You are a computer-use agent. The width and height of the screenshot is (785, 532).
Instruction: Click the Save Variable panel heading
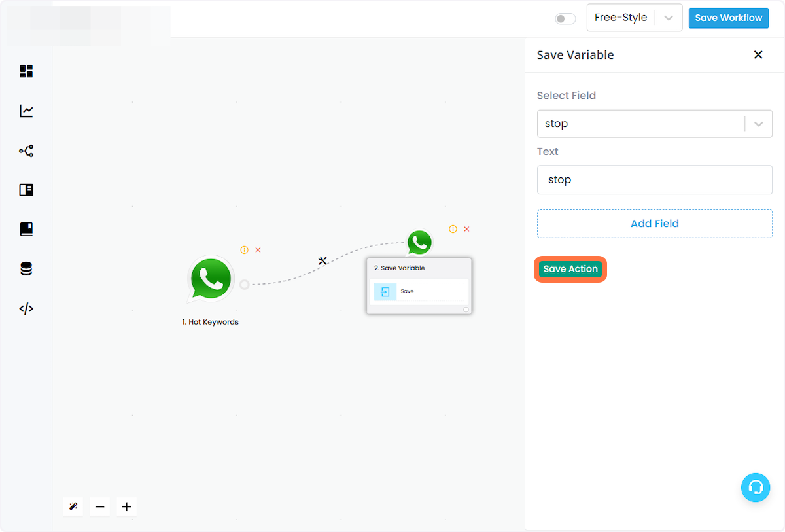(x=576, y=55)
